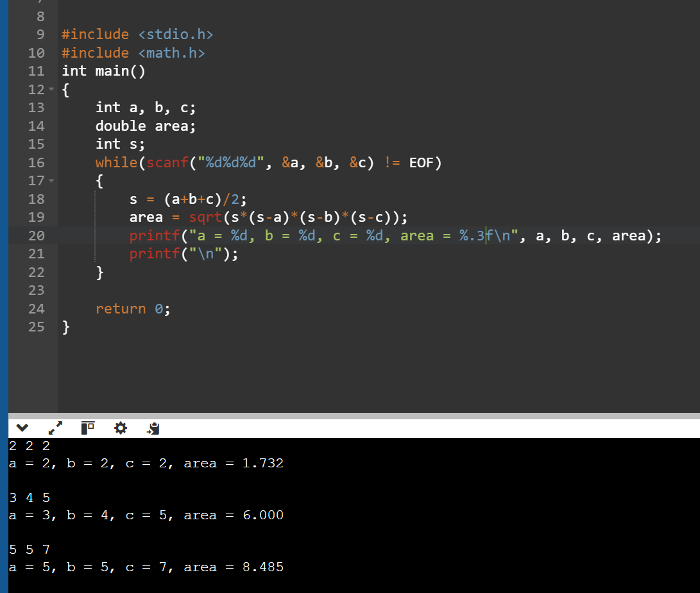Place cursor on '#include <stdio.h>' line
Viewport: 700px width, 593px height.
point(137,35)
